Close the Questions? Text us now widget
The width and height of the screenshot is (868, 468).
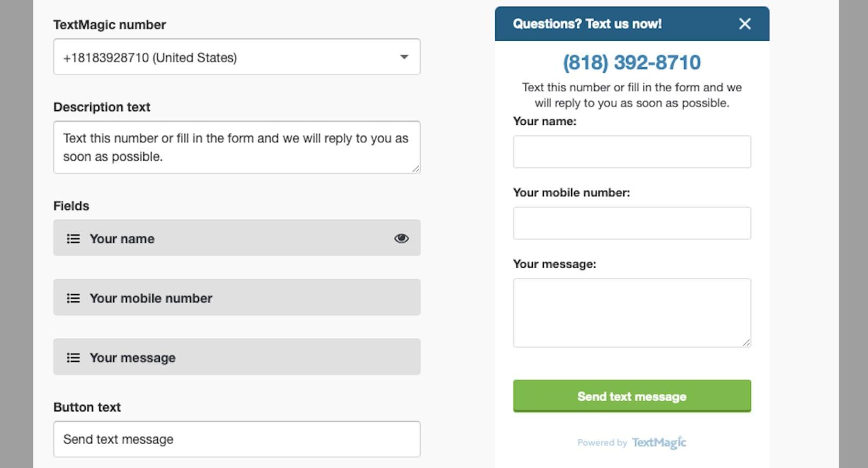coord(745,24)
